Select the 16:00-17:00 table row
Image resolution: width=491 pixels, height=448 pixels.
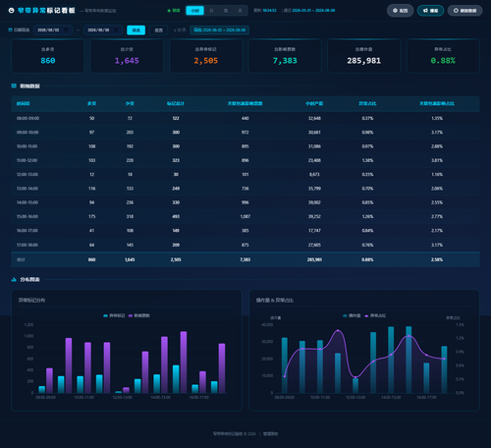tap(245, 231)
